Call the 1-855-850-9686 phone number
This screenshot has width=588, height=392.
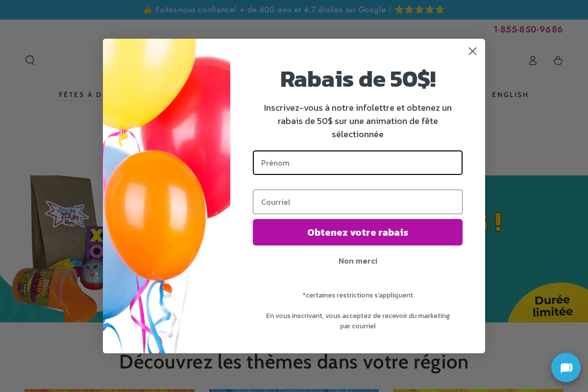coord(528,29)
